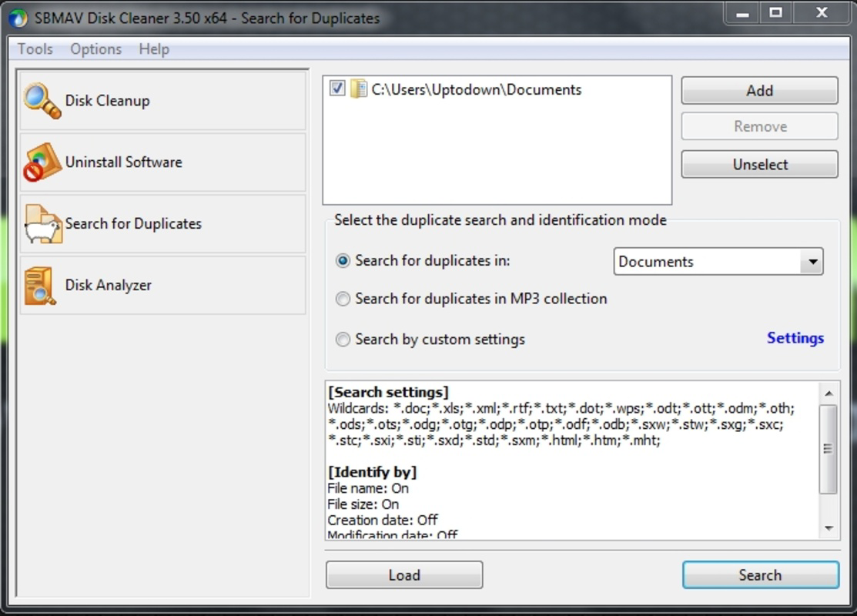Viewport: 857px width, 616px height.
Task: Click the settings box scrollbar thumb
Action: 829,449
